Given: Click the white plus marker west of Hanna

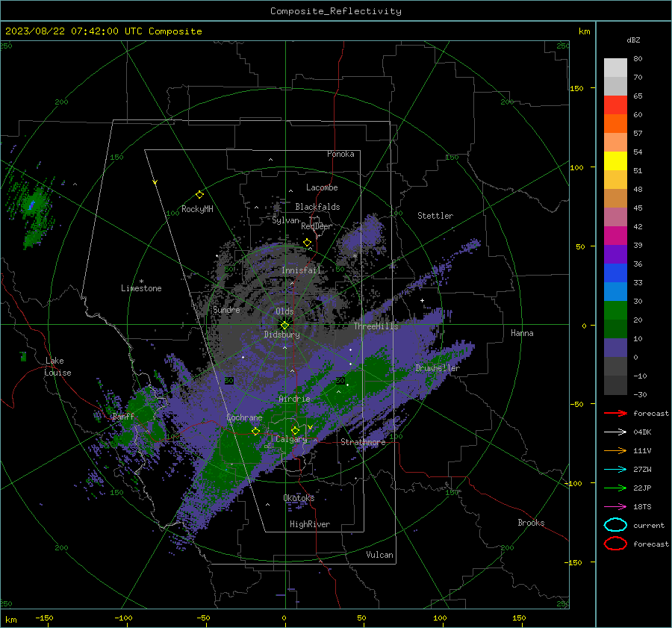Looking at the screenshot, I should [x=422, y=300].
